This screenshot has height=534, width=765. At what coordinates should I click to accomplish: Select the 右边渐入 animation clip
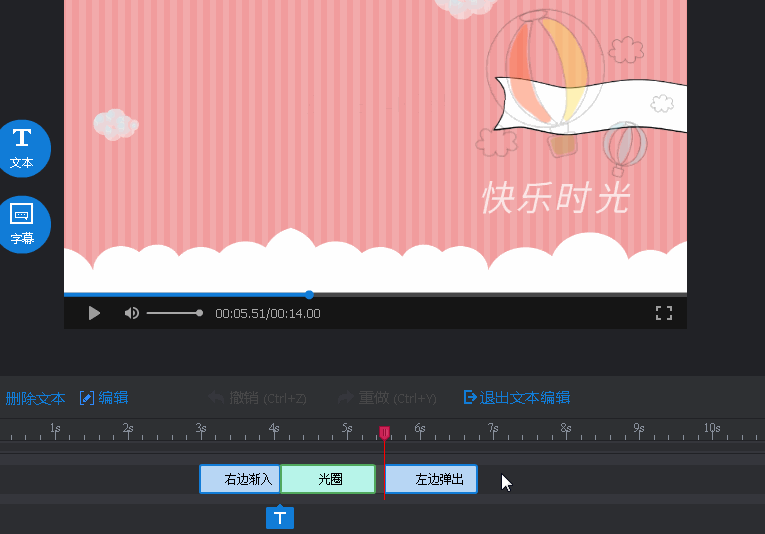pos(240,479)
